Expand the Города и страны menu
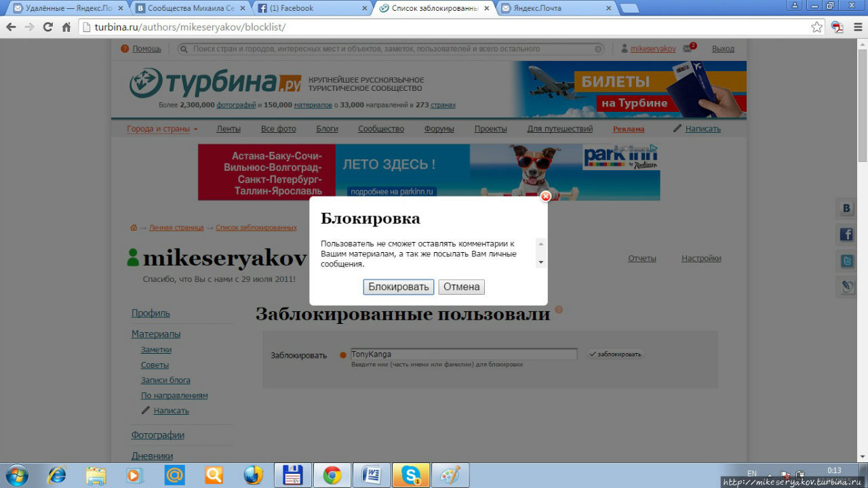Screen dimensions: 868x488 click(x=162, y=129)
